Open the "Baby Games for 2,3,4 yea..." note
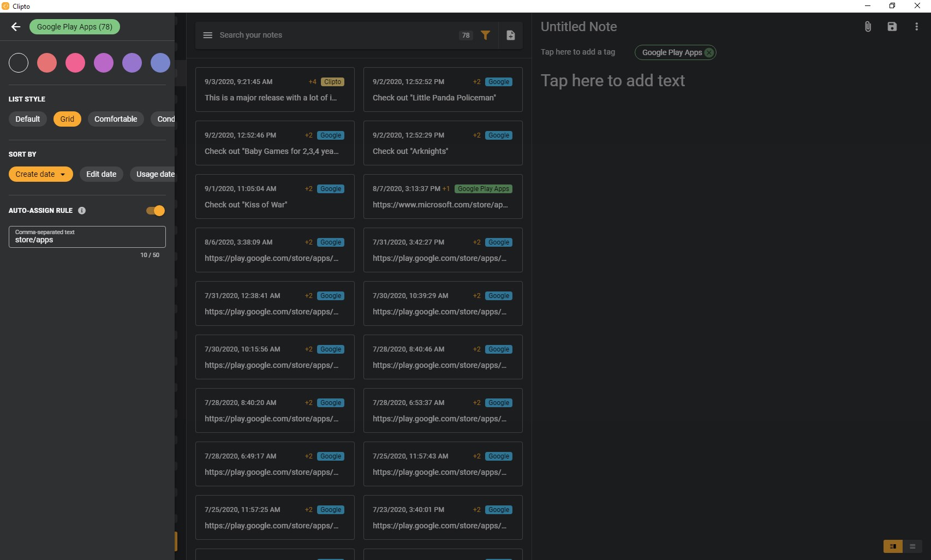 [x=275, y=143]
